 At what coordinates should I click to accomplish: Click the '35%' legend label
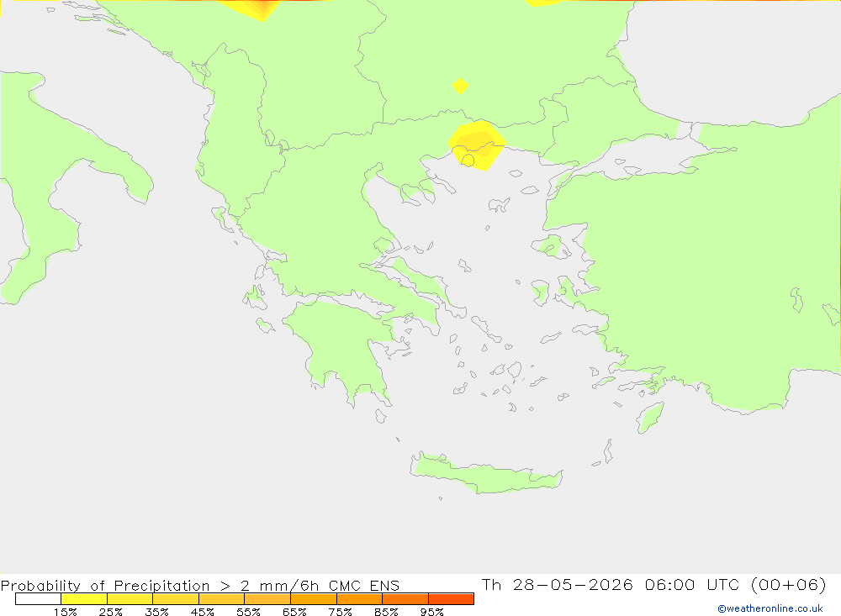click(156, 612)
